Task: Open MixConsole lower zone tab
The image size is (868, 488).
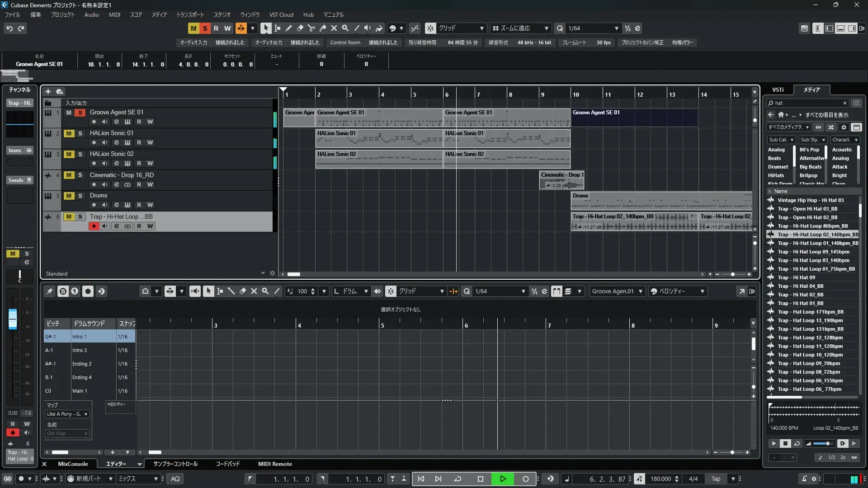Action: (73, 464)
